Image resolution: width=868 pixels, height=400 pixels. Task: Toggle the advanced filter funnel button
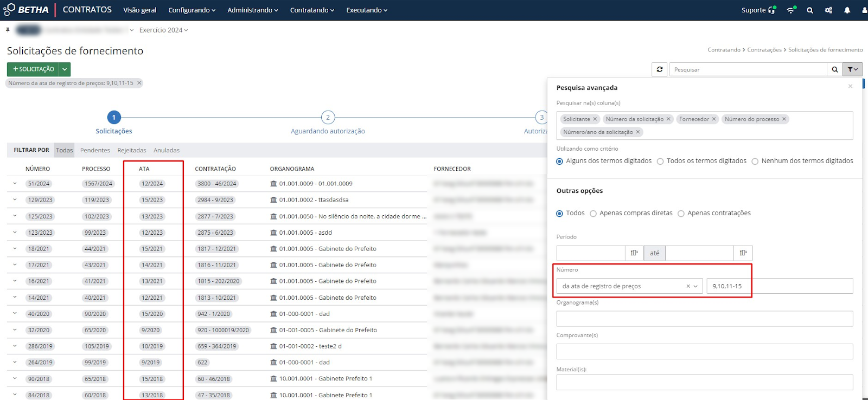click(853, 69)
